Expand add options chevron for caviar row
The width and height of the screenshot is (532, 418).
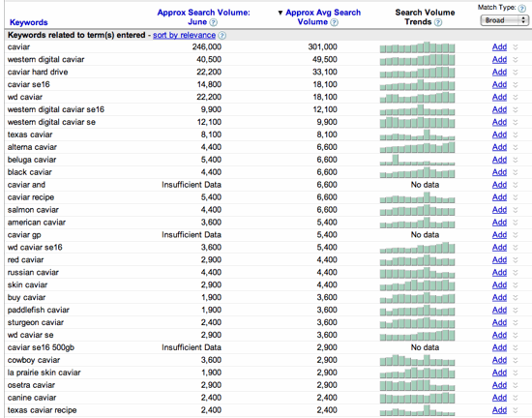(x=516, y=47)
